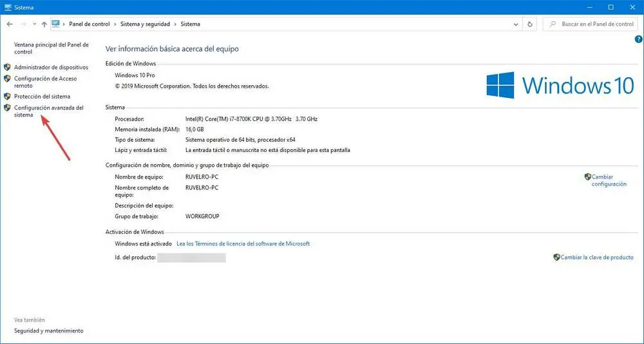The width and height of the screenshot is (644, 344).
Task: Click 'Cambiar configuración' link
Action: click(x=609, y=180)
